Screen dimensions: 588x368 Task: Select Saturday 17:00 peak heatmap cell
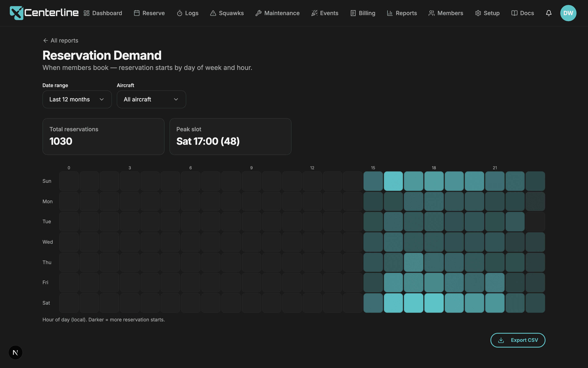(x=414, y=303)
